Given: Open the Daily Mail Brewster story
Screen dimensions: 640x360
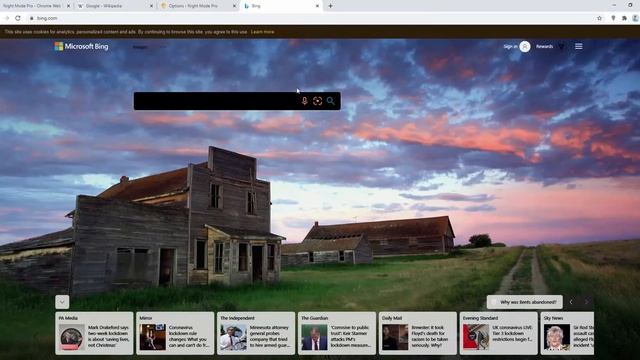Looking at the screenshot, I should point(418,333).
